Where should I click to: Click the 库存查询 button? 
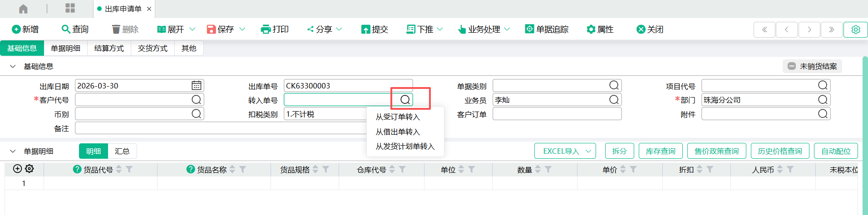tap(660, 151)
